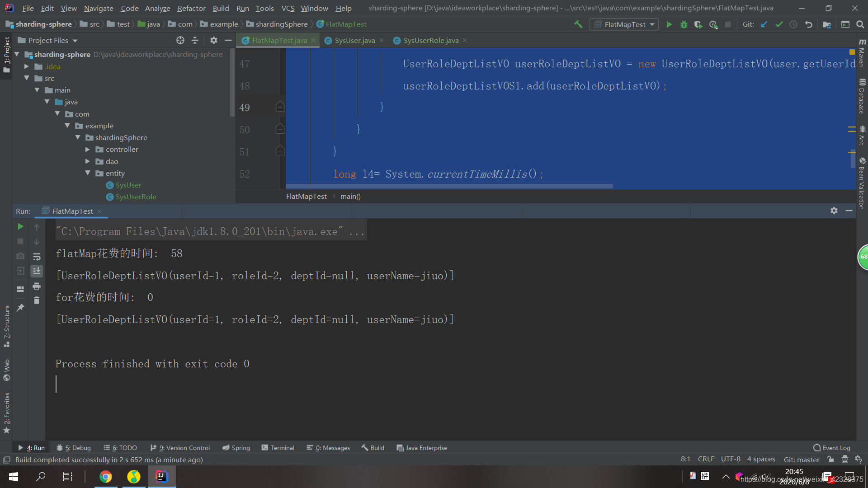Open the Terminal tool tab
The height and width of the screenshot is (488, 868).
coord(278,448)
